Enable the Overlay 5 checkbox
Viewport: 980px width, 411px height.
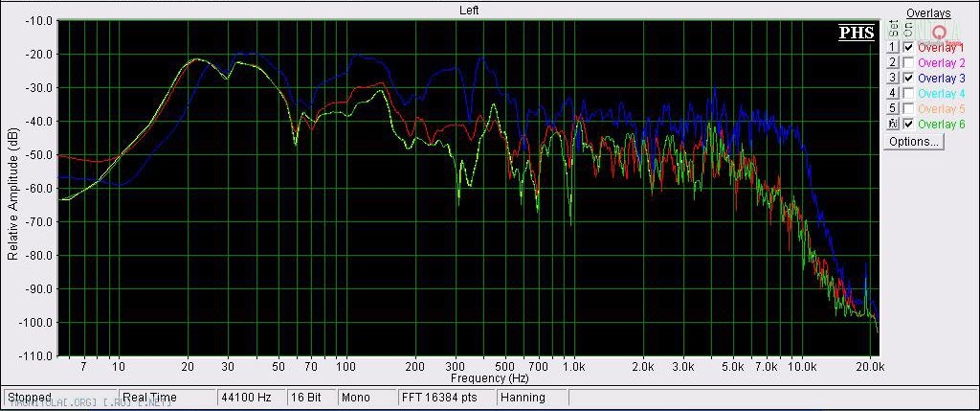point(908,108)
